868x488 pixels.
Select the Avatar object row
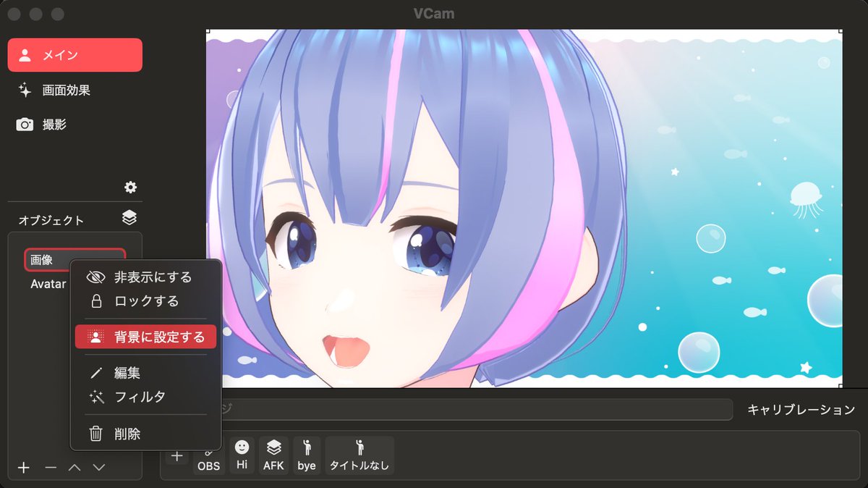tap(48, 285)
